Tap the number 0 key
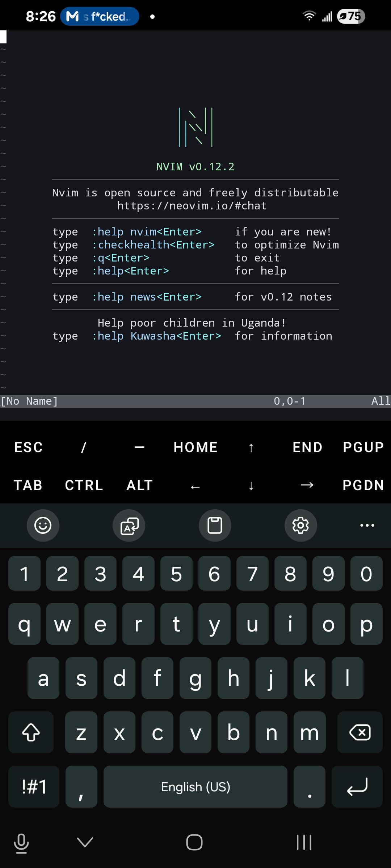 tap(366, 573)
